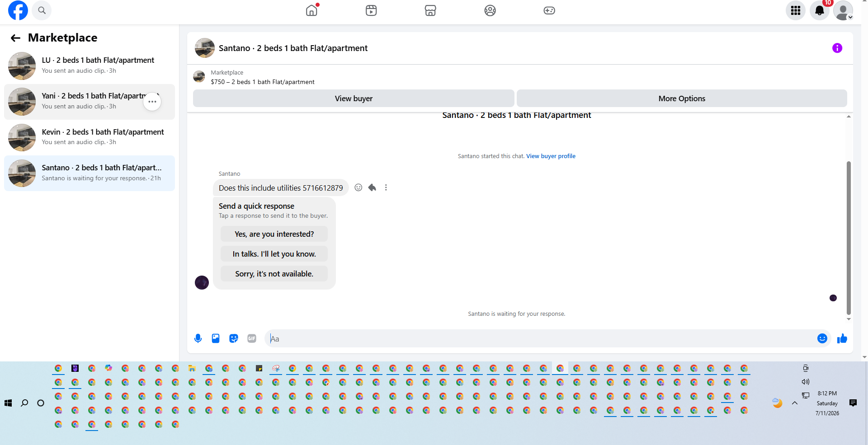Image resolution: width=868 pixels, height=445 pixels.
Task: Click the message "Does this include utilities 5716612879"
Action: [x=281, y=188]
